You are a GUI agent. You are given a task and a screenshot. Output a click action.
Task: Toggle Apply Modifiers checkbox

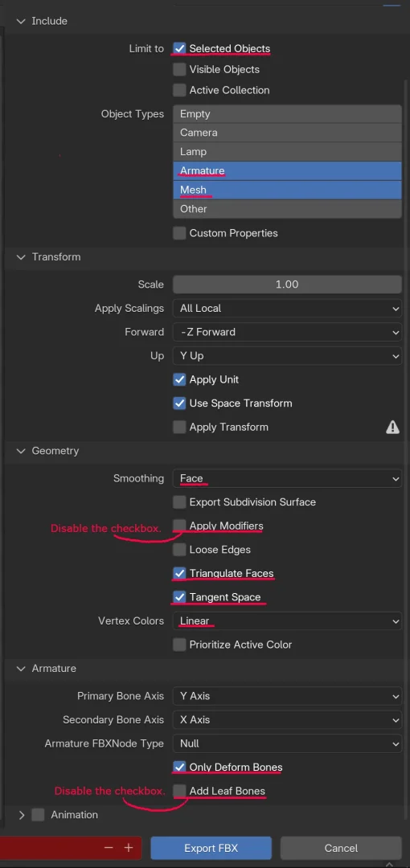(x=179, y=526)
